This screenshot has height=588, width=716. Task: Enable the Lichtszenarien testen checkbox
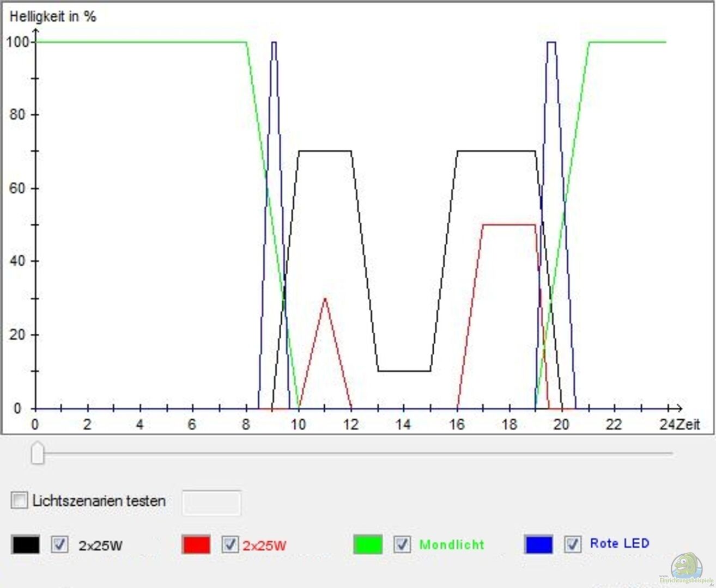coord(20,500)
